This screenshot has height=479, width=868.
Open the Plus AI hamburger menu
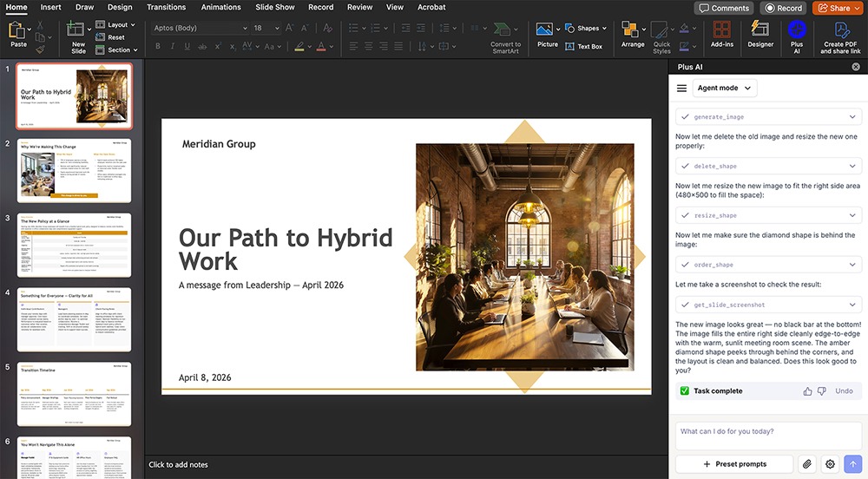click(682, 88)
